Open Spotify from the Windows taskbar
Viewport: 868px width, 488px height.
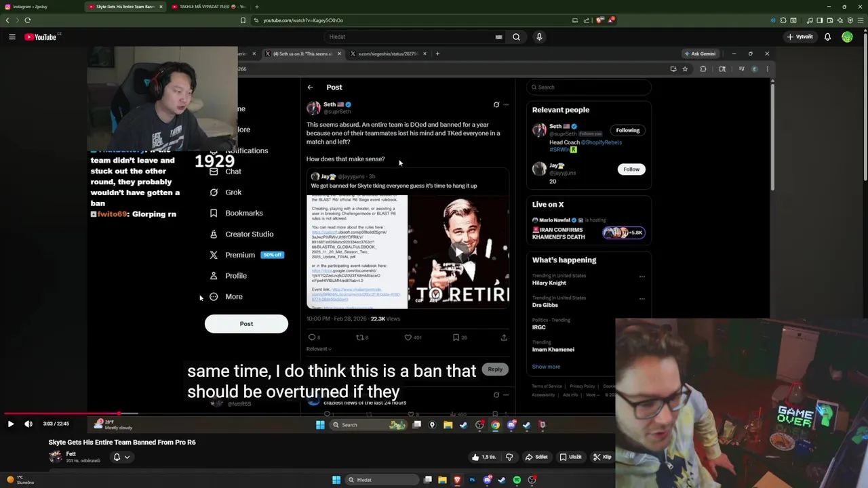coord(517,480)
